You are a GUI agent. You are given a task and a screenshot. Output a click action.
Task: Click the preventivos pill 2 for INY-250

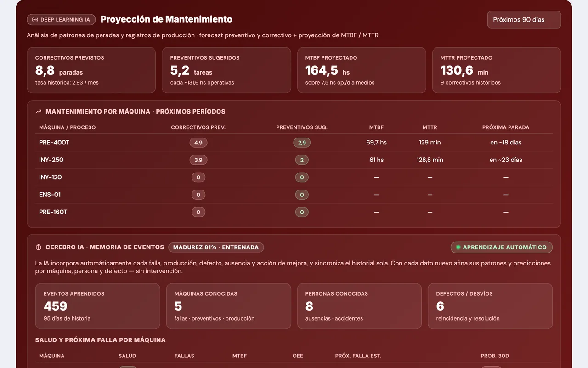click(302, 160)
